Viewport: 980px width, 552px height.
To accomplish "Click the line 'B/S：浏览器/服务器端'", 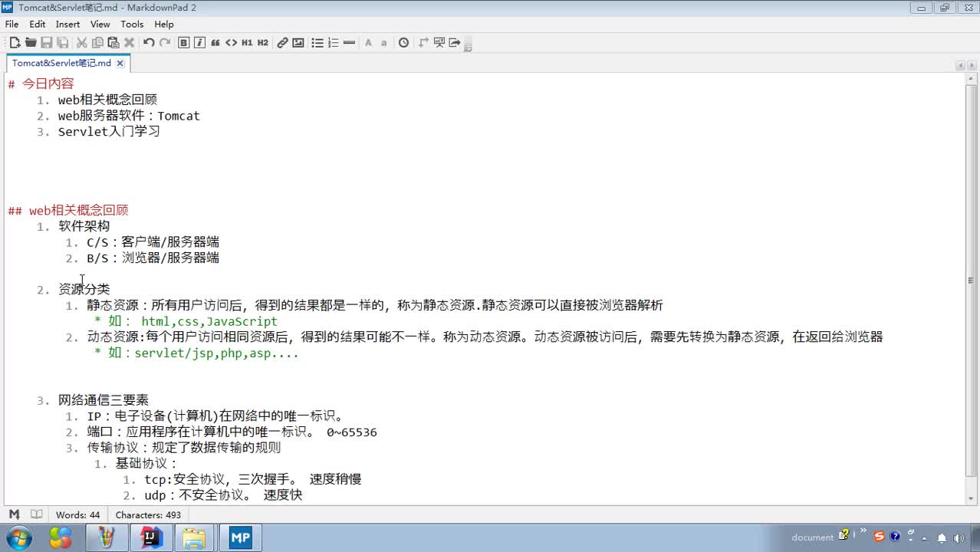I will [153, 258].
